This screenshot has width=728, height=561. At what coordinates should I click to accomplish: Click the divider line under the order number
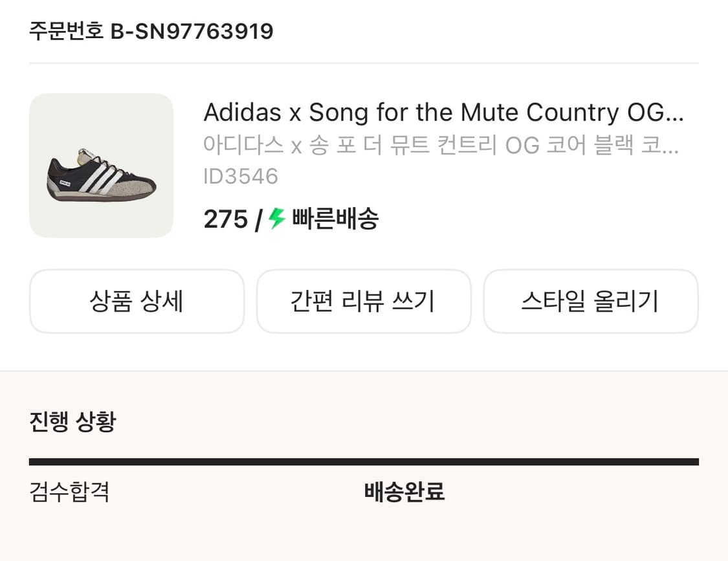click(x=364, y=63)
